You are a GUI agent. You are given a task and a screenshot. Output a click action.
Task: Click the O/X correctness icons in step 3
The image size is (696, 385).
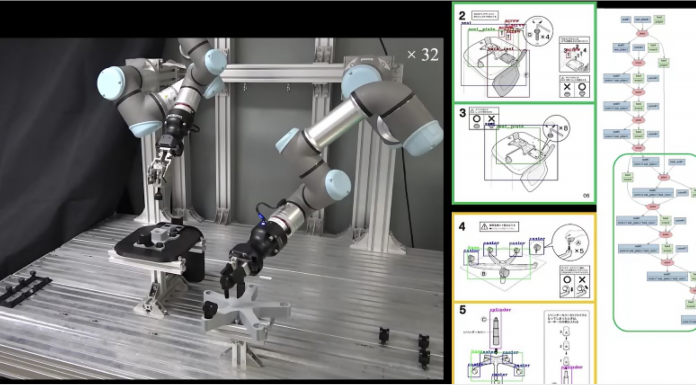[484, 120]
